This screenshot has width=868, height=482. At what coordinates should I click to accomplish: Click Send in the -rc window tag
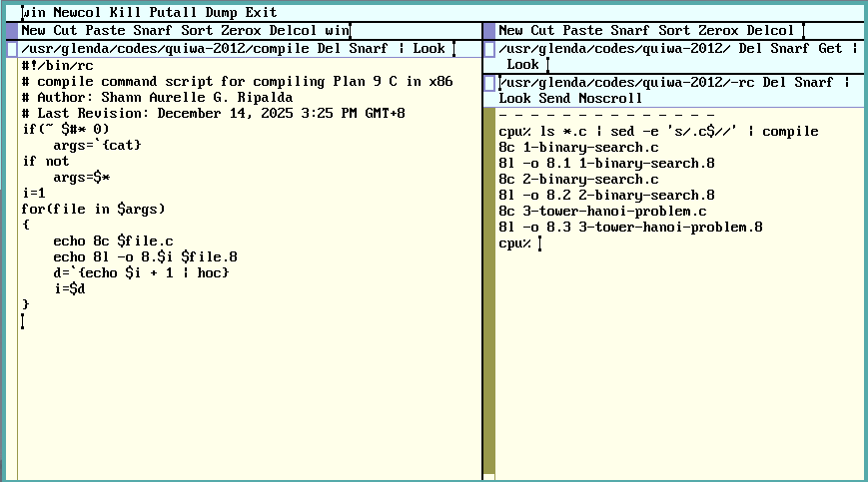554,99
